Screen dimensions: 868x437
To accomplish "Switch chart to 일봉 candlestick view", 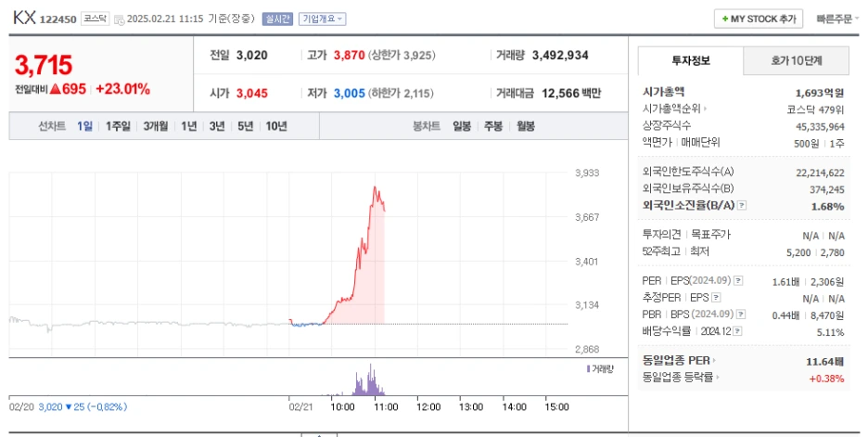I will click(x=462, y=126).
